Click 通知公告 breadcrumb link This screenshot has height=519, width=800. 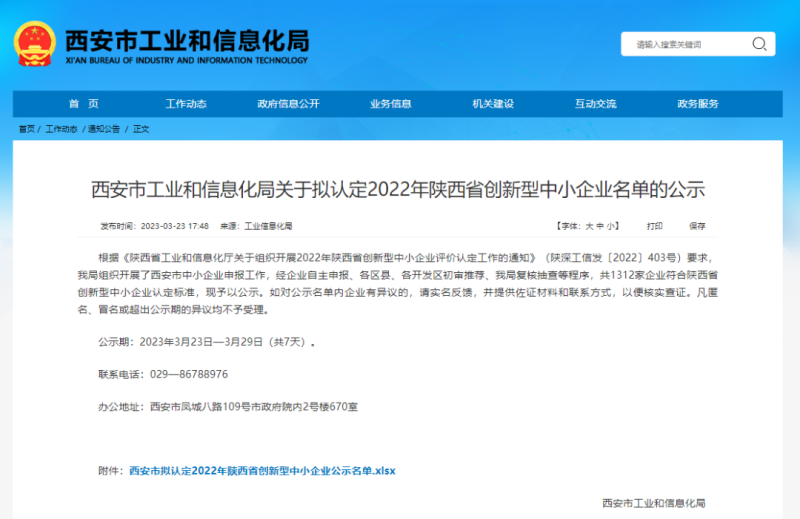[x=103, y=129]
